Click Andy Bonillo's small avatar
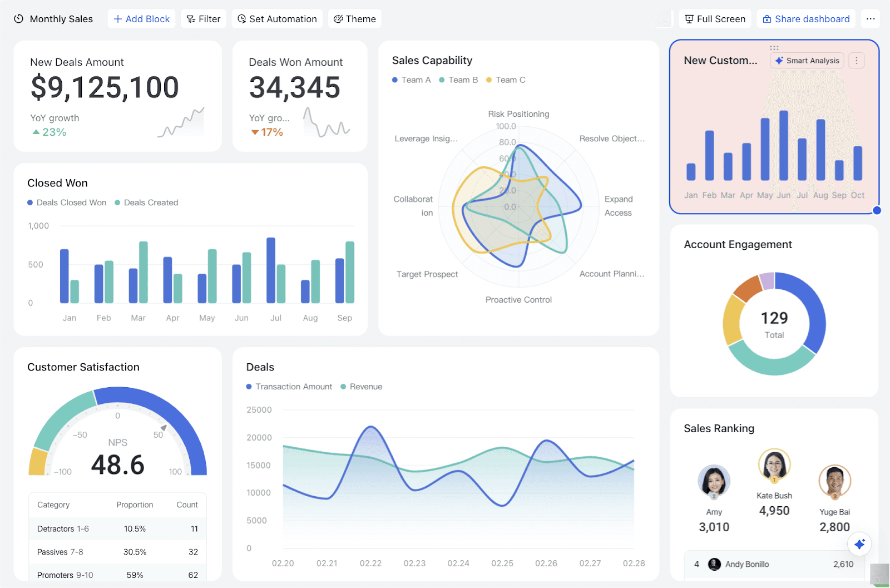This screenshot has width=890, height=588. coord(714,564)
